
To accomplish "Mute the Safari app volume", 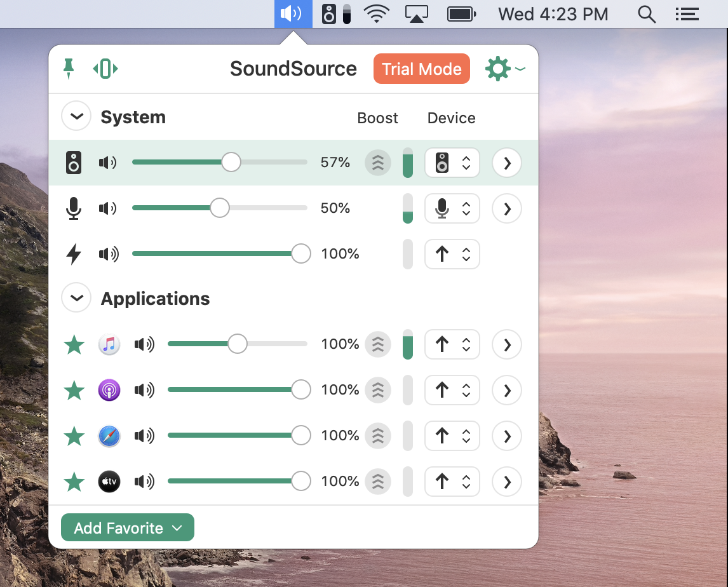I will pyautogui.click(x=144, y=436).
